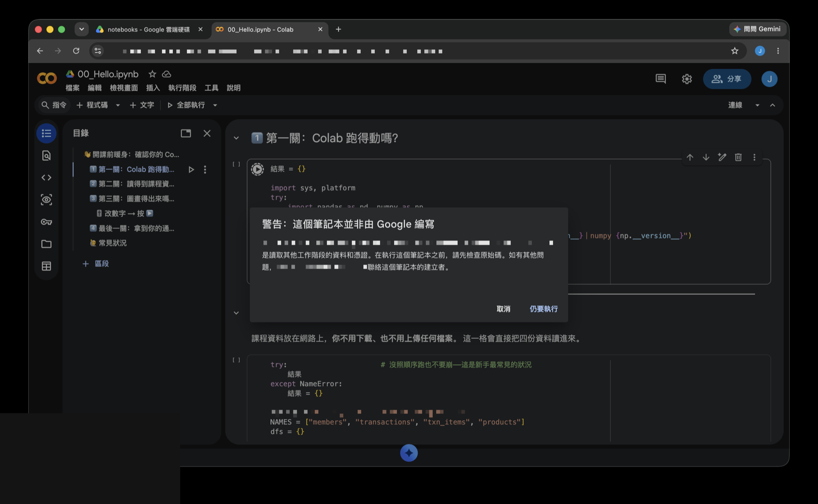This screenshot has height=504, width=818.
Task: Reload the browser page
Action: [76, 51]
